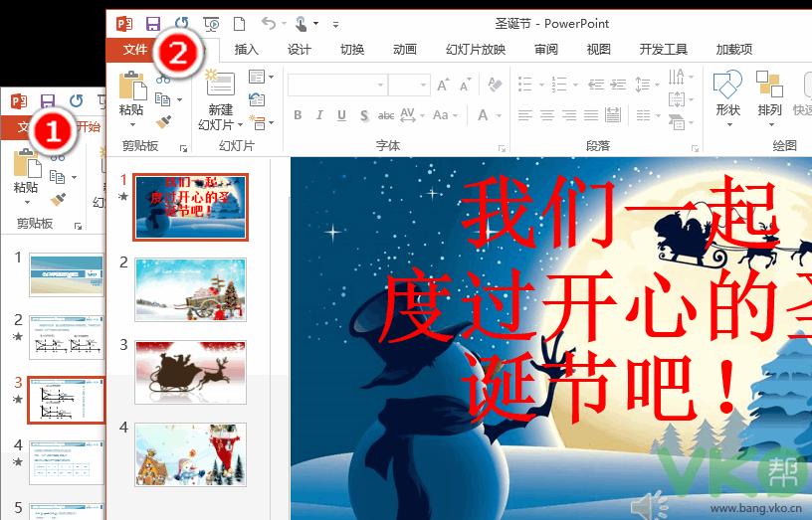
Task: Select slide 2 thumbnail with Christmas cart
Action: tap(191, 290)
